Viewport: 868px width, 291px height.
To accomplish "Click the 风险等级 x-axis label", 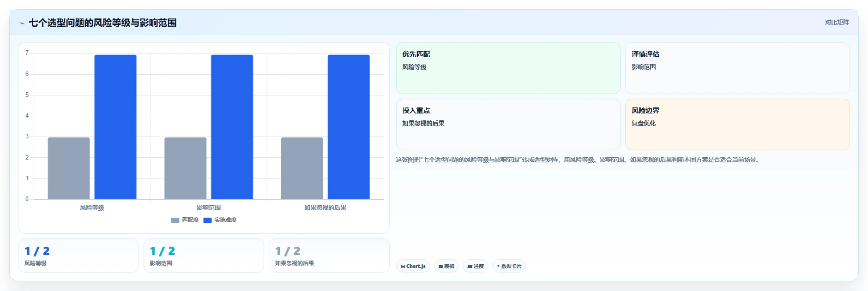I will click(92, 208).
